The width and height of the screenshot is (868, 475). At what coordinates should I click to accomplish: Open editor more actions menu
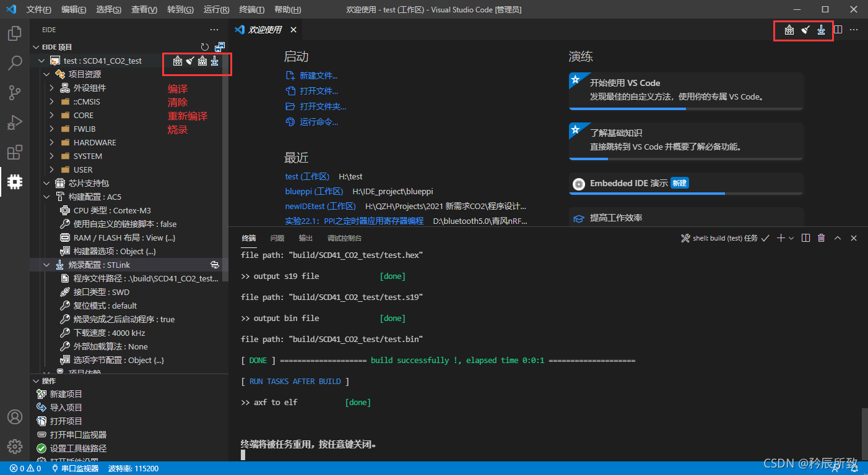click(854, 29)
